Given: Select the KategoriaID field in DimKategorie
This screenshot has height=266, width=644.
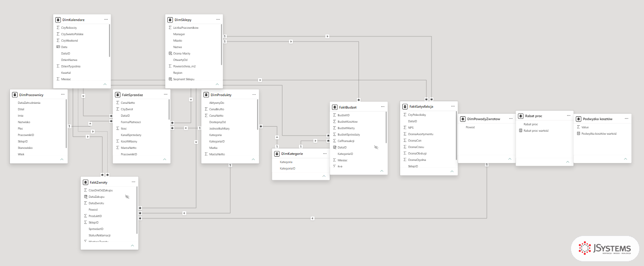Looking at the screenshot, I should click(x=287, y=169).
